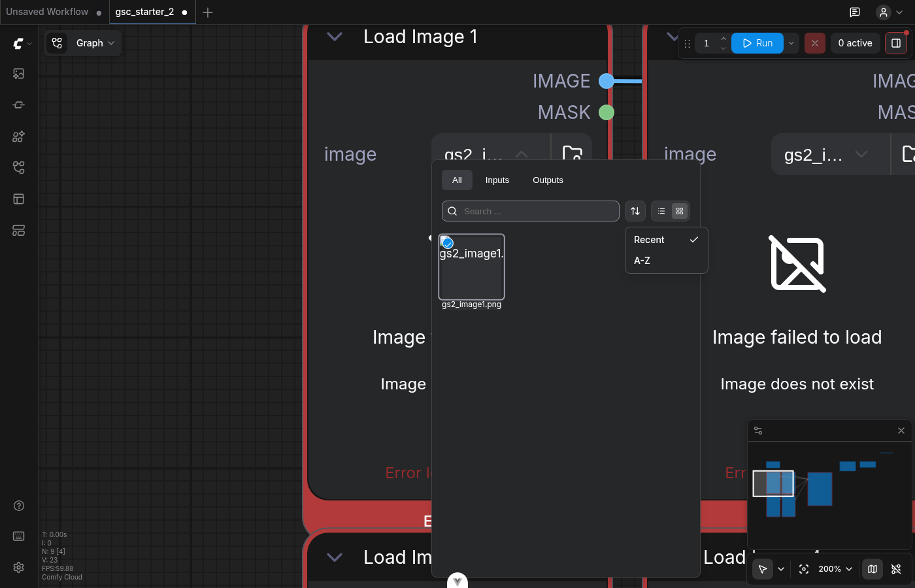Click the help question mark icon
Viewport: 915px width, 588px height.
click(x=18, y=506)
